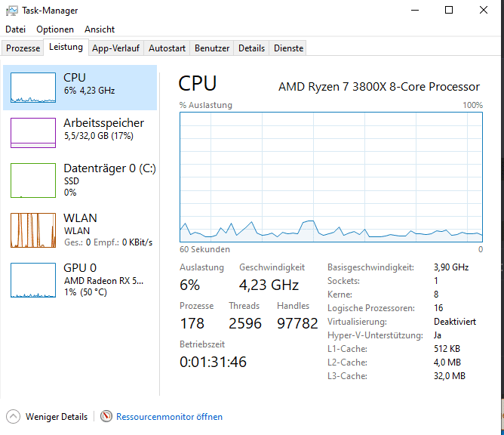Click the Task-Manager app icon in title bar
This screenshot has width=504, height=435.
12,11
